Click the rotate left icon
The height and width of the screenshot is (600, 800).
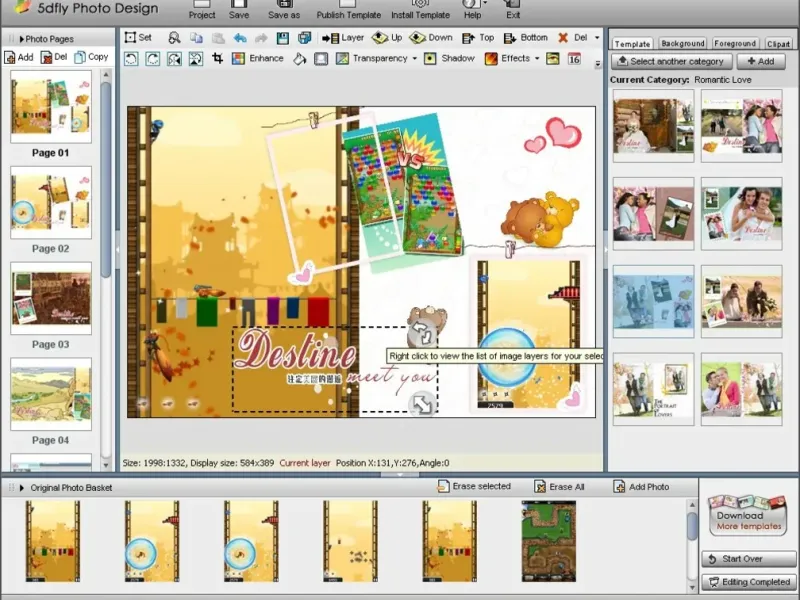(x=131, y=59)
